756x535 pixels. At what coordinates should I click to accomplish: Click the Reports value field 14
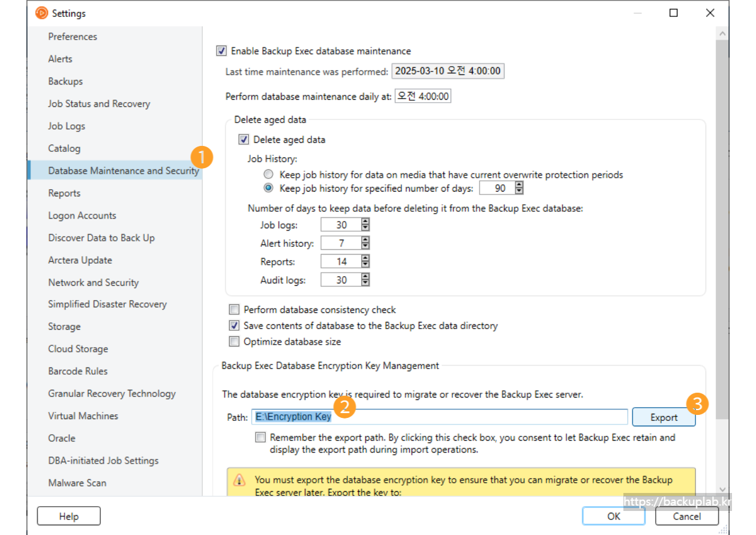point(341,261)
